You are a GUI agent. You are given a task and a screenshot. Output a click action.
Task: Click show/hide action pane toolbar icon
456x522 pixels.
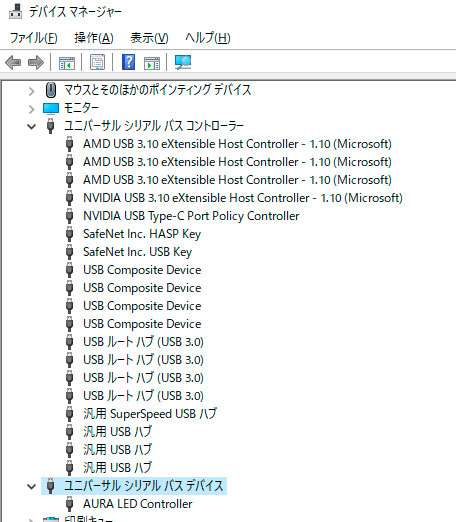152,62
